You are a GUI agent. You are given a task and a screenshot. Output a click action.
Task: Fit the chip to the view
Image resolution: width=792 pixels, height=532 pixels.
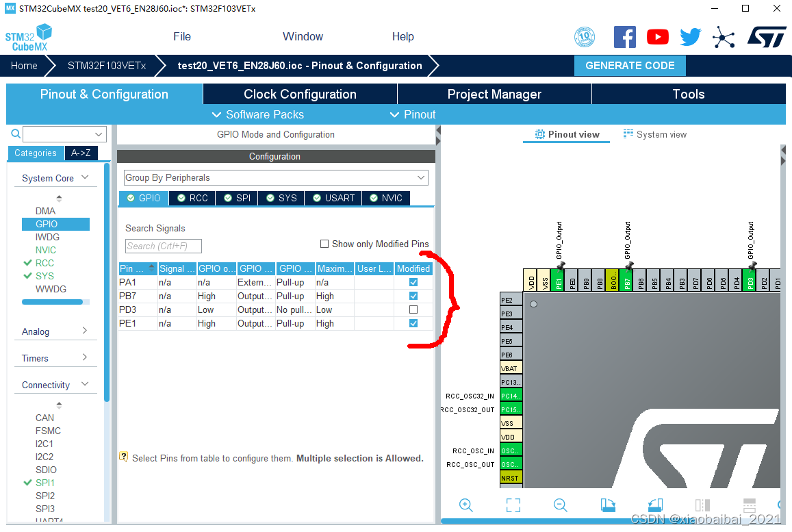pos(513,505)
